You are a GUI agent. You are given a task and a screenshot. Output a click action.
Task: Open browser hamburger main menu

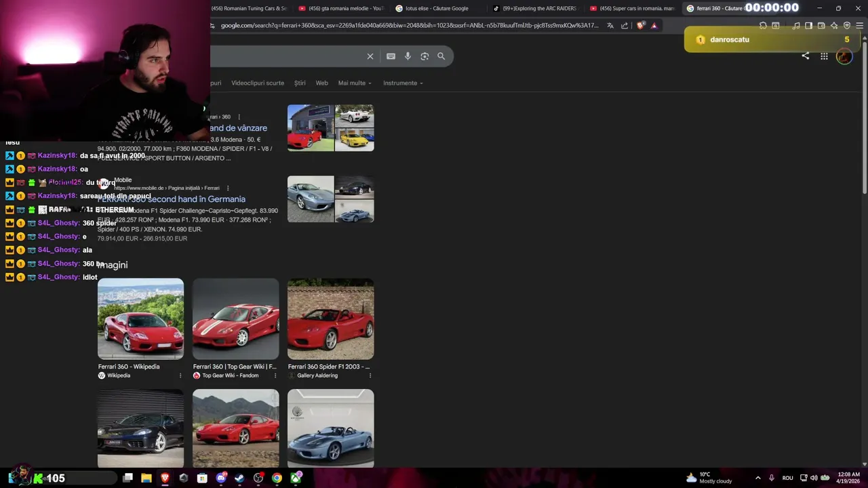click(860, 26)
